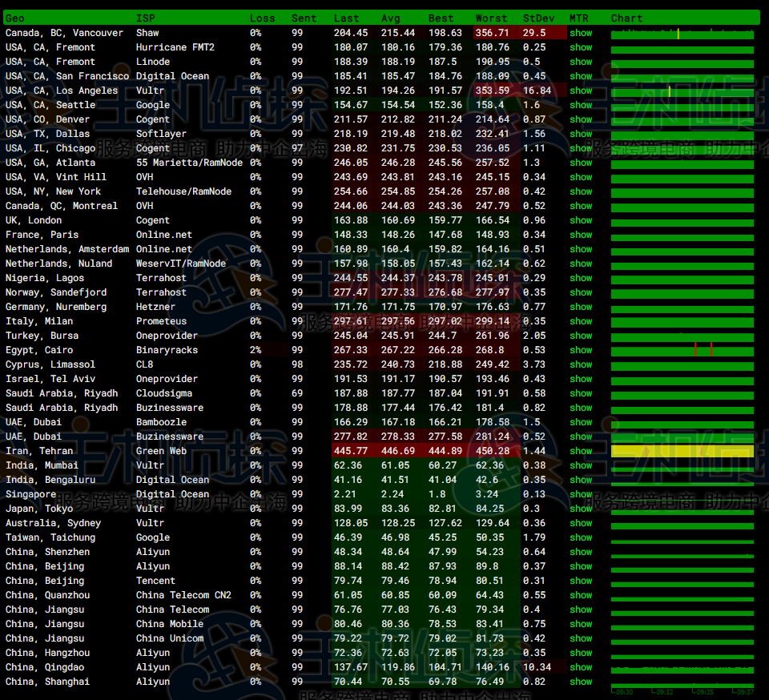Click the Last column header
Screen dimensions: 769x700
(x=346, y=18)
